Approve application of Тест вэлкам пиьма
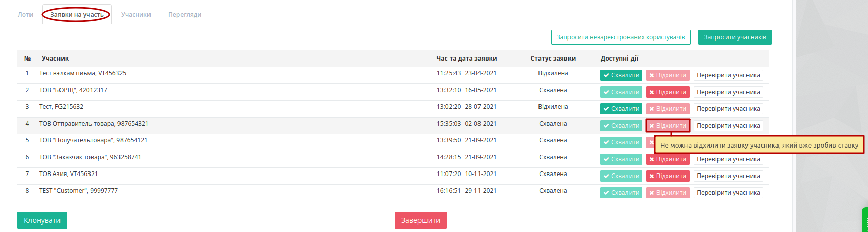Screen dimensions: 868x232 pos(621,75)
